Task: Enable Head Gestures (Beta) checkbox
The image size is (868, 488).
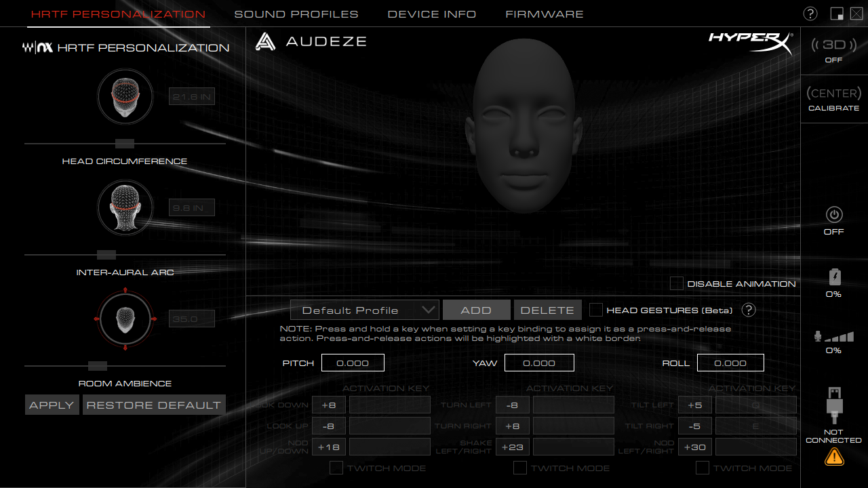Action: (x=595, y=310)
